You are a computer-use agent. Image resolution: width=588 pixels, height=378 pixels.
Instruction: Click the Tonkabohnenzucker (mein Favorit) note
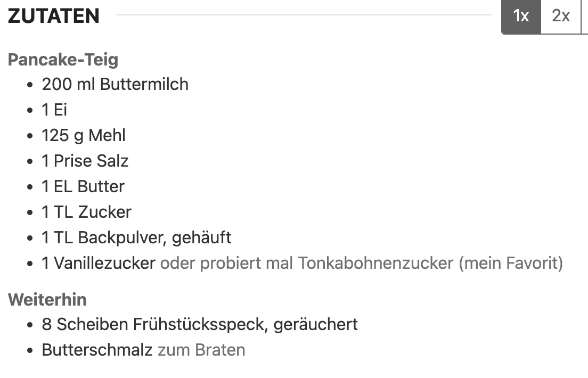[x=430, y=263]
